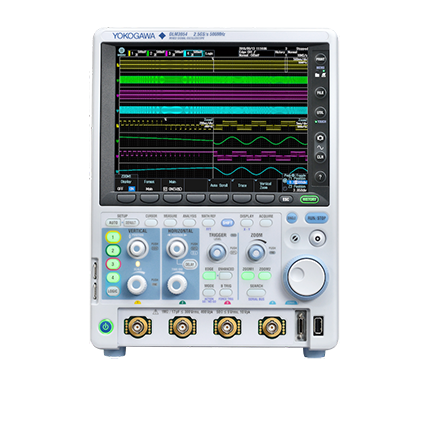The height and width of the screenshot is (429, 429).
Task: Click the front panel USB port
Action: pyautogui.click(x=318, y=326)
